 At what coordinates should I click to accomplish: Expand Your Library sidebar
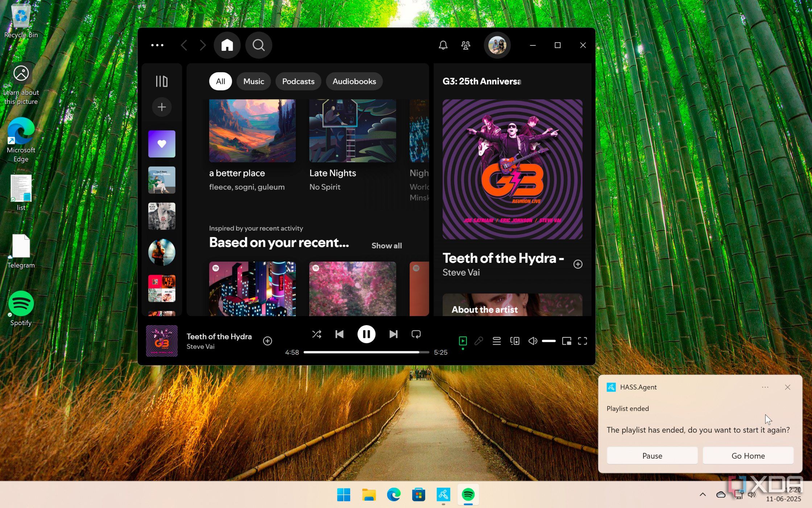[162, 81]
